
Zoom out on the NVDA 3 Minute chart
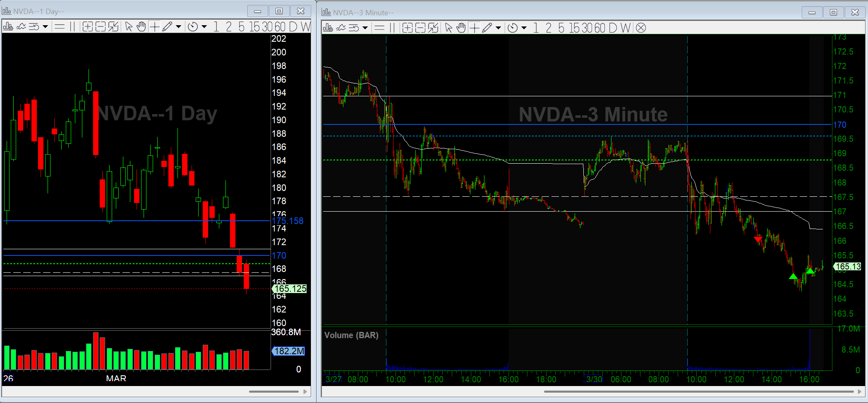[x=420, y=28]
